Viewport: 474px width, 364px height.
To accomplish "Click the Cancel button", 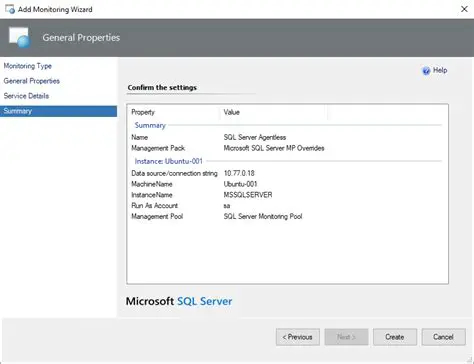I will coord(444,337).
